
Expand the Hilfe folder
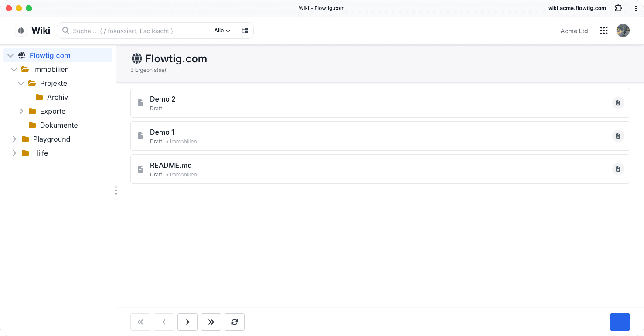point(14,153)
